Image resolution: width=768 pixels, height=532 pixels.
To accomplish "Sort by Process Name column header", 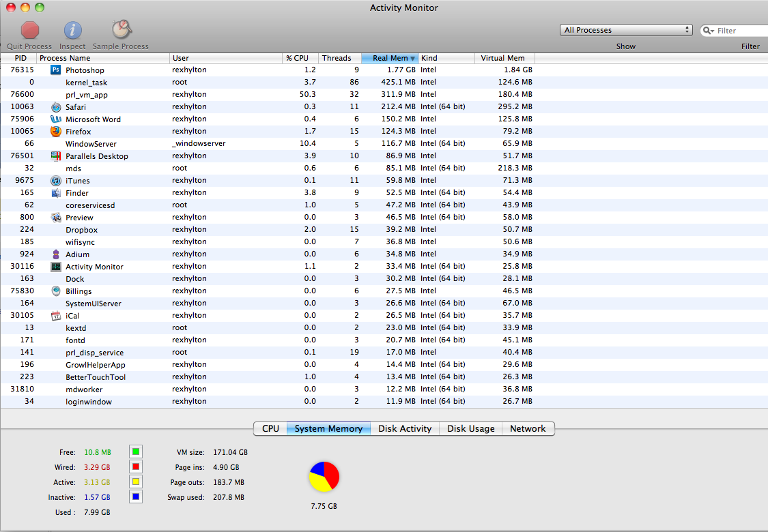I will coord(103,58).
